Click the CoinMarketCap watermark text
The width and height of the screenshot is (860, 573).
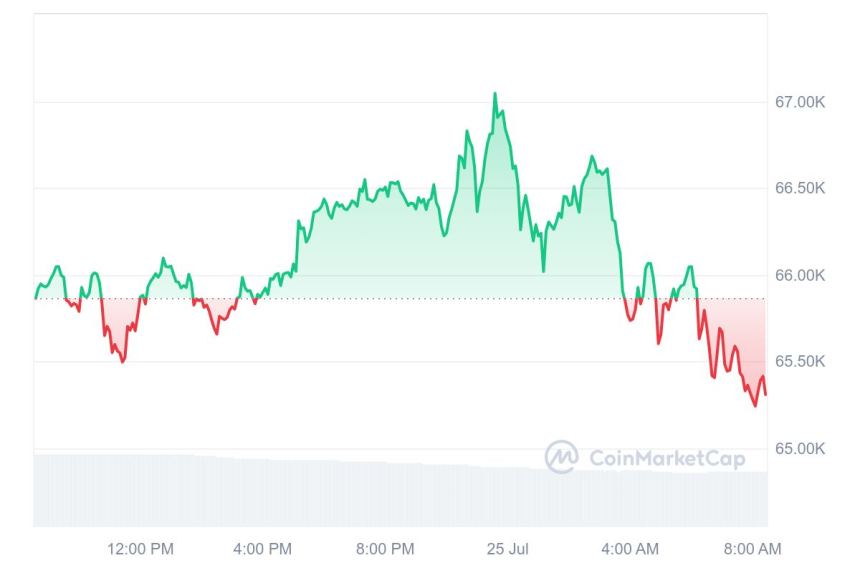667,458
